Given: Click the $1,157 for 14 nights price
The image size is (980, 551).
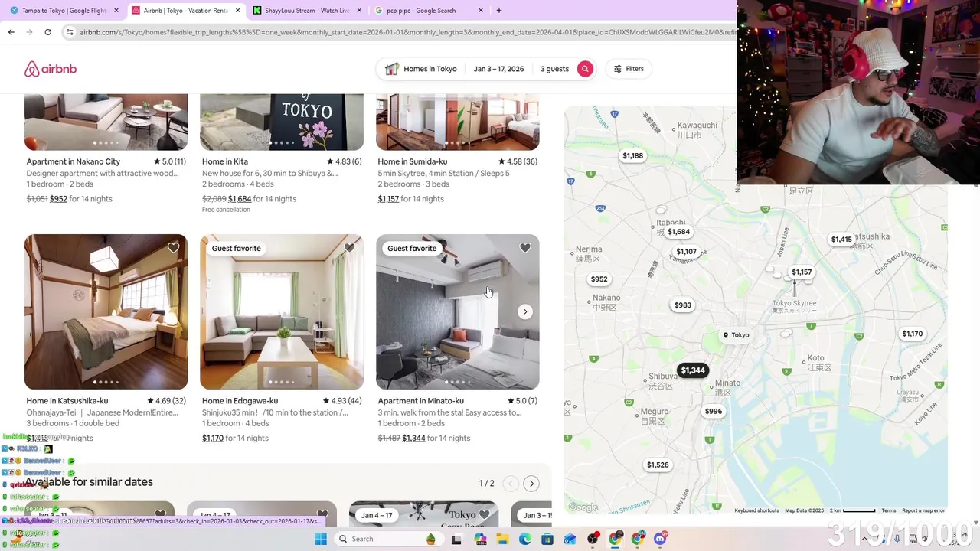Looking at the screenshot, I should (x=410, y=199).
